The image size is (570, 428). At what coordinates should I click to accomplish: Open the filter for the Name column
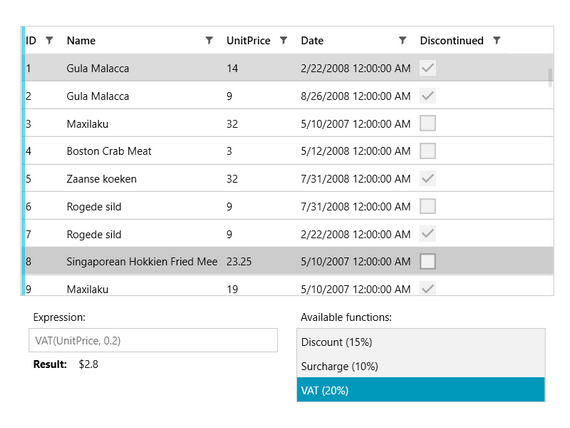[209, 40]
